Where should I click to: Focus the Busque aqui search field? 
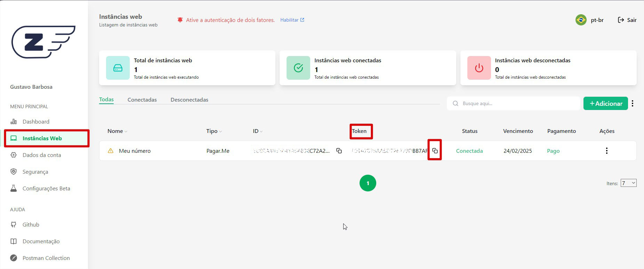coord(514,103)
